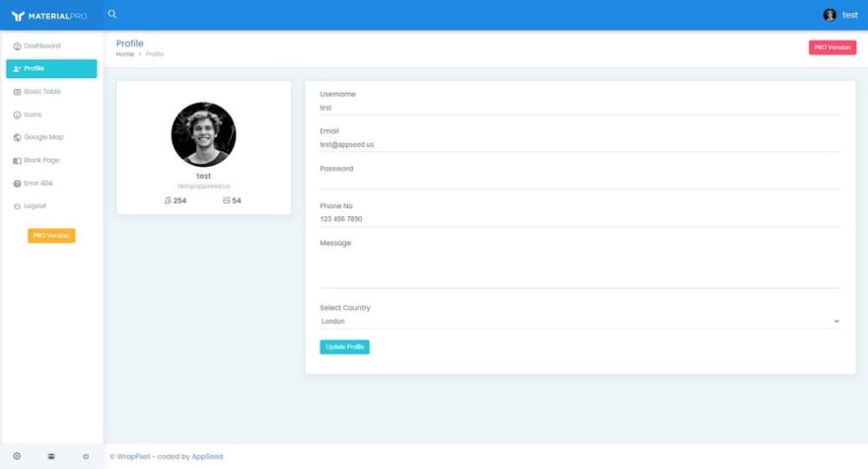Follow the Home breadcrumb link
This screenshot has width=868, height=469.
pyautogui.click(x=125, y=54)
